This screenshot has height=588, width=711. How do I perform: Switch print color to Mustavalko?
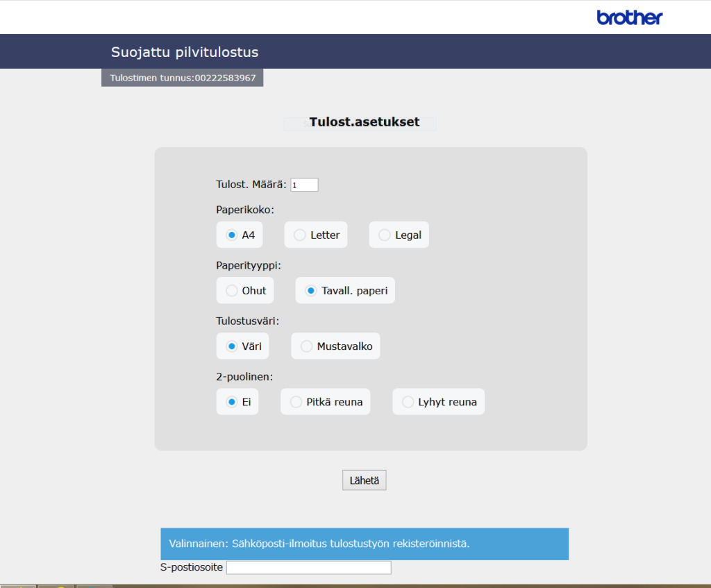[x=307, y=346]
